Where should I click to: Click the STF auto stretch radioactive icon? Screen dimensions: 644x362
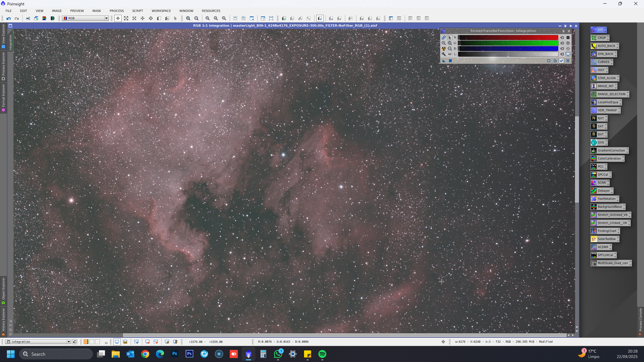(x=443, y=49)
